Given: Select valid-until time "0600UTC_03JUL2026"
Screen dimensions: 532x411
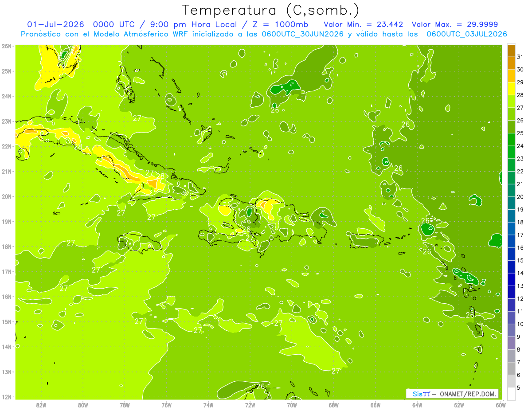Looking at the screenshot, I should coord(466,34).
